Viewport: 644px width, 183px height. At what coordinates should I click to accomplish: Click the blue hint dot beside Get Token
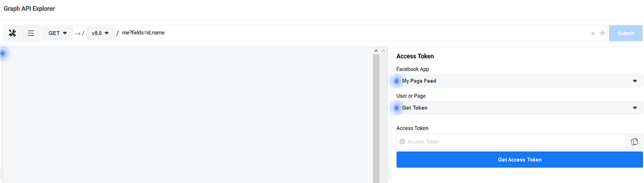tap(396, 108)
